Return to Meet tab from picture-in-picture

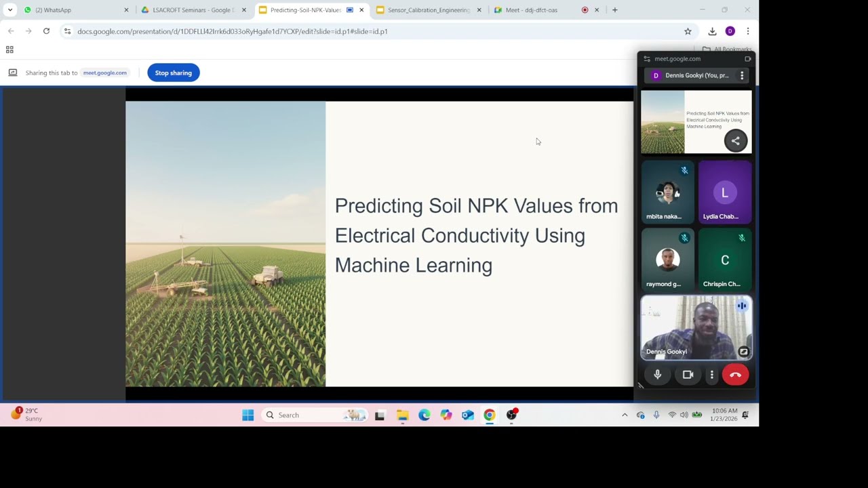point(748,59)
